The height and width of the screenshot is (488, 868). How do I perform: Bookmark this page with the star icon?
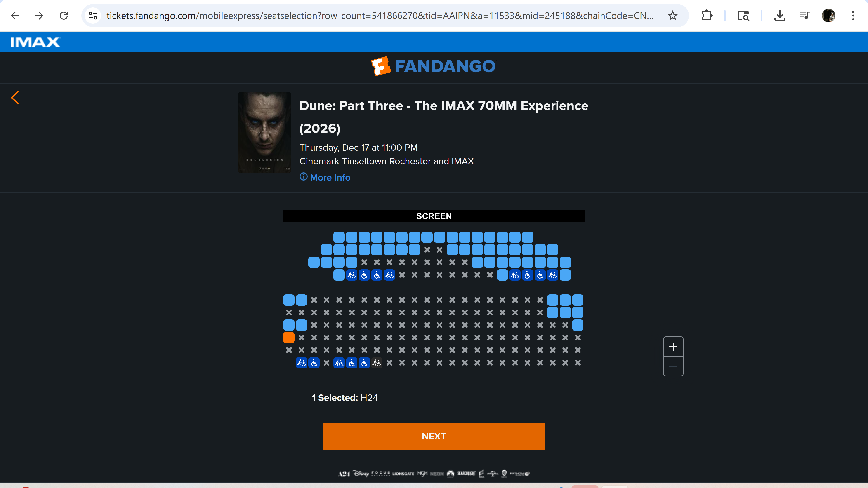tap(672, 16)
